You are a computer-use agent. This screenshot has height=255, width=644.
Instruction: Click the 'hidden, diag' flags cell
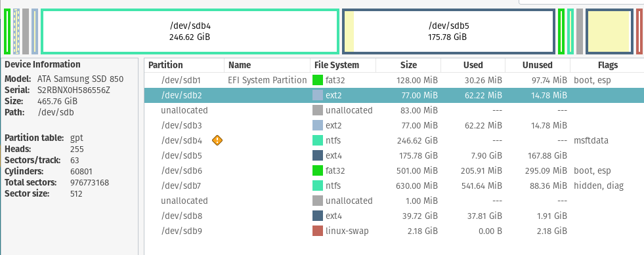coord(599,186)
